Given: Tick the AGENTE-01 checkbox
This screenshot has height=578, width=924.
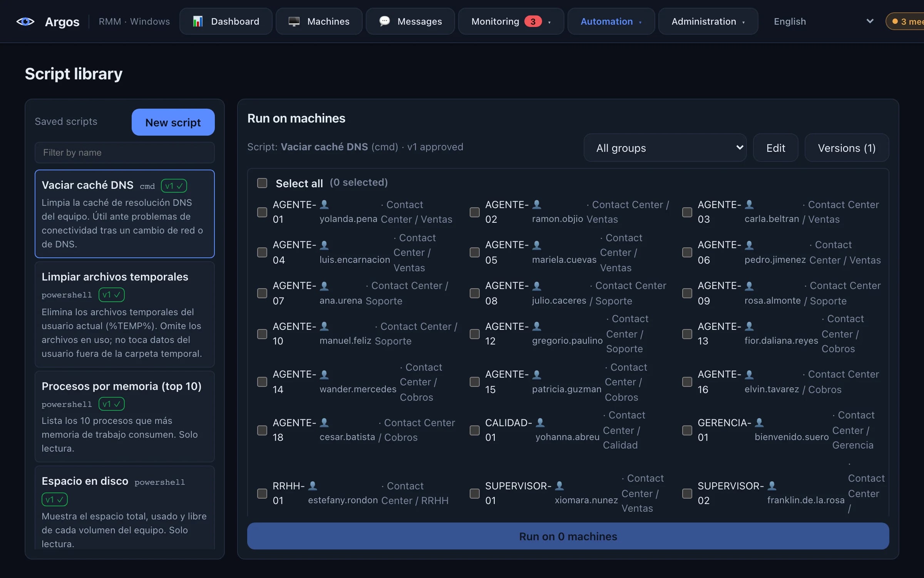Looking at the screenshot, I should pyautogui.click(x=262, y=212).
